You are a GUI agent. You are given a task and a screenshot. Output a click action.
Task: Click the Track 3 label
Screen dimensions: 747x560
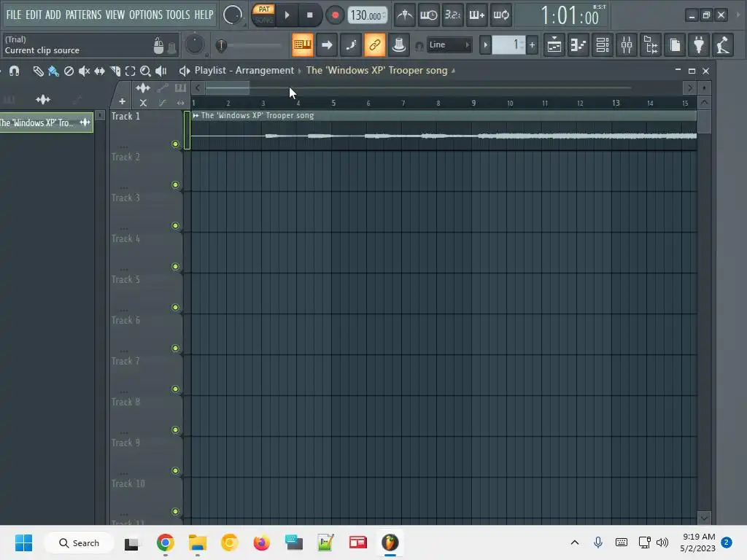click(125, 198)
